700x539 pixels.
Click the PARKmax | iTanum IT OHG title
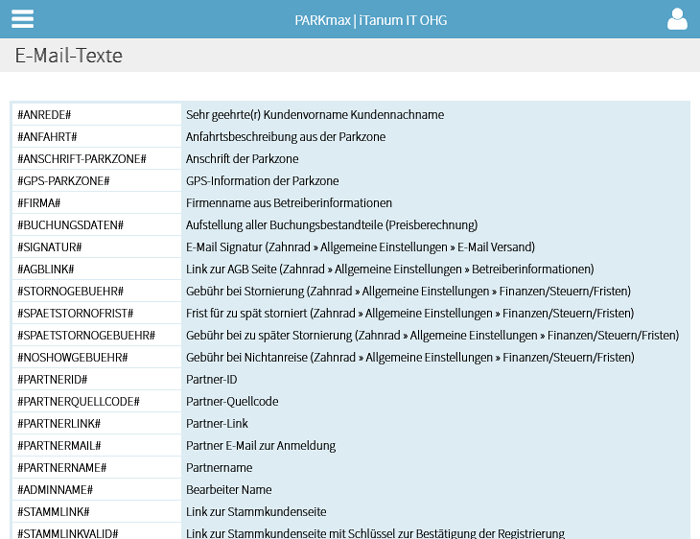coord(371,20)
